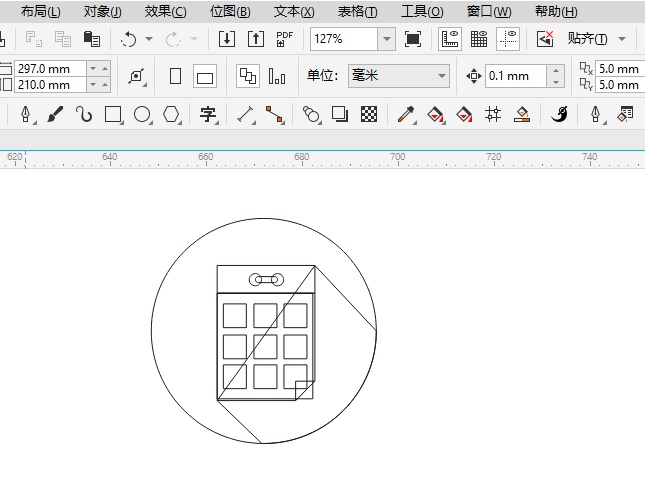Screen dimensions: 645x500
Task: Select the Polygon tool
Action: click(171, 114)
